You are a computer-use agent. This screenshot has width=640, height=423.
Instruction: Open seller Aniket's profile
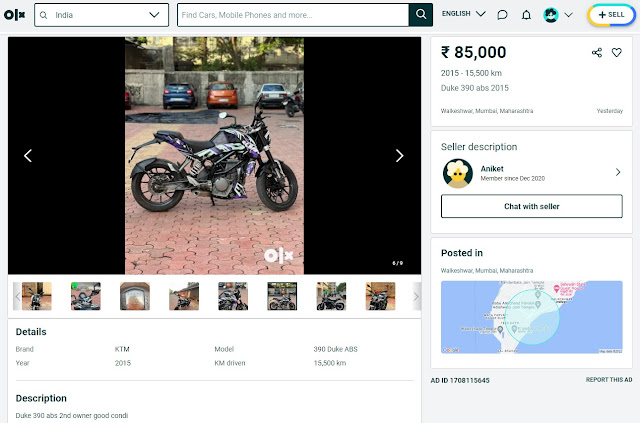(531, 173)
